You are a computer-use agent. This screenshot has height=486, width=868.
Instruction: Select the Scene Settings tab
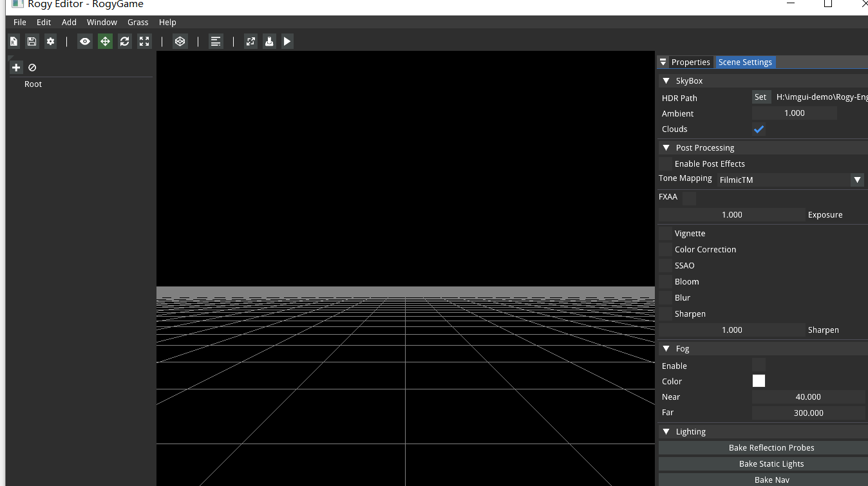coord(745,62)
